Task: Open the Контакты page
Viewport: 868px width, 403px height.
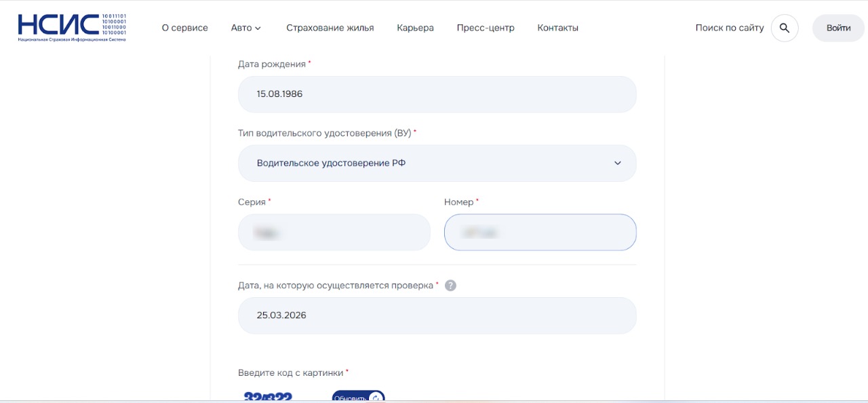Action: 557,28
